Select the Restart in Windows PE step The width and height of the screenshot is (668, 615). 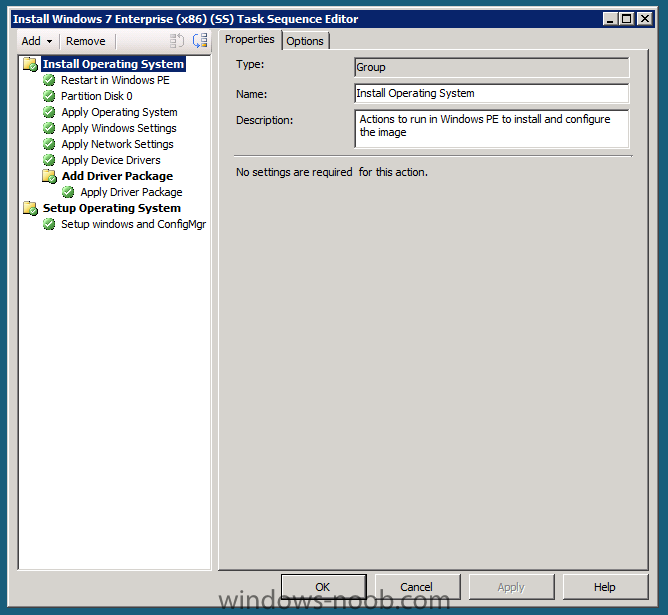pyautogui.click(x=115, y=80)
